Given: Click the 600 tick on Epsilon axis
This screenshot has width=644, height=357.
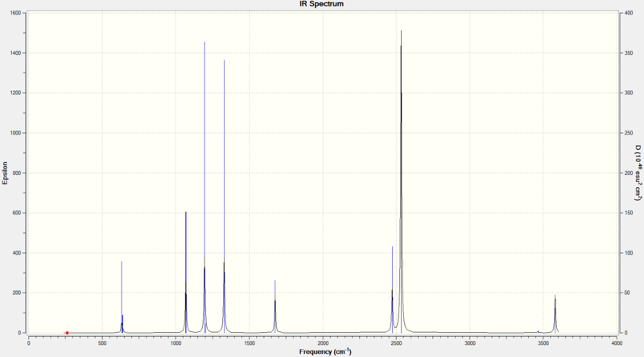Looking at the screenshot, I should point(16,213).
